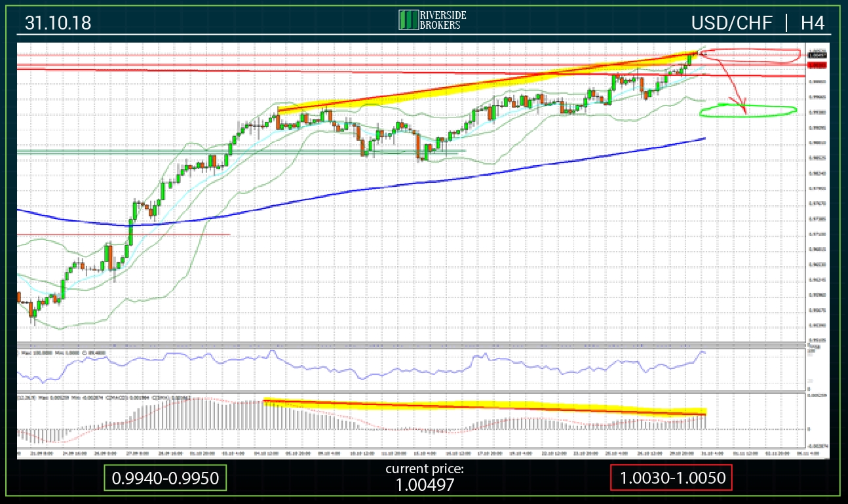Select the USD/CHF pair label
The image size is (848, 504).
731,23
